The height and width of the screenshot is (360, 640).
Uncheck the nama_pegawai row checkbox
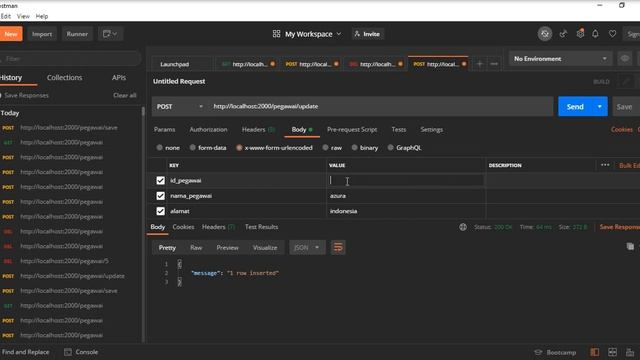coord(160,196)
